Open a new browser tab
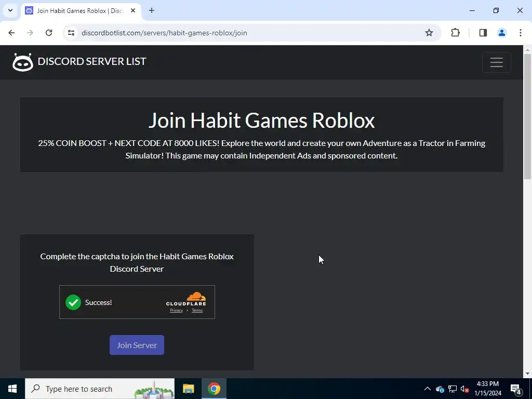 pyautogui.click(x=152, y=10)
